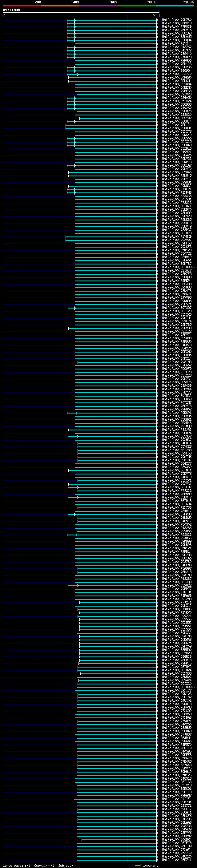Click the green ~80% identity legend bar
Image resolution: width=197 pixels, height=868 pixels.
137,6
